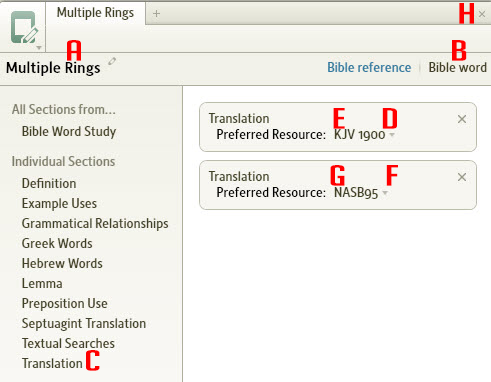Add all sections from Bible Word Study
This screenshot has width=491, height=382.
[69, 131]
